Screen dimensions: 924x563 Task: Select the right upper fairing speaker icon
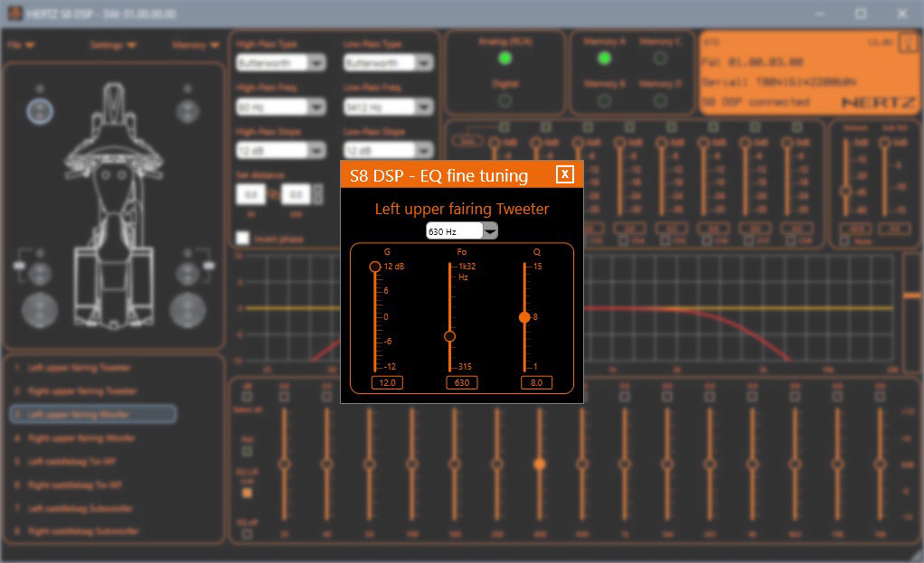188,111
